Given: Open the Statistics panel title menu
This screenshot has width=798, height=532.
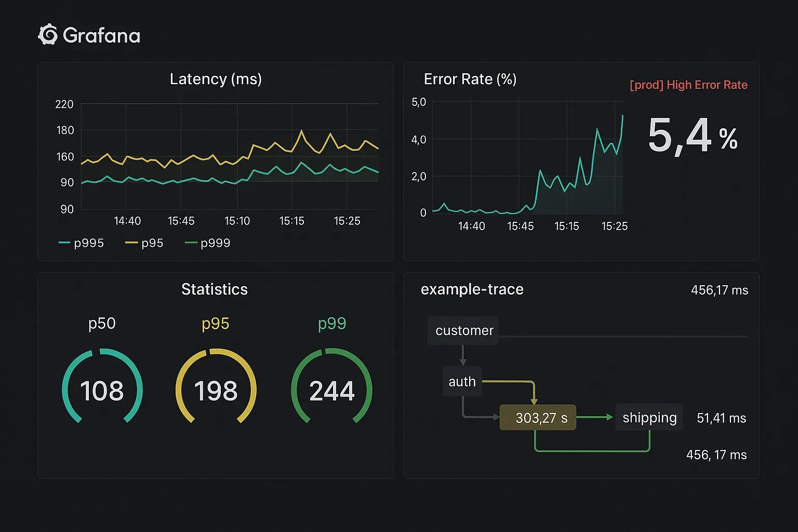Looking at the screenshot, I should point(215,289).
